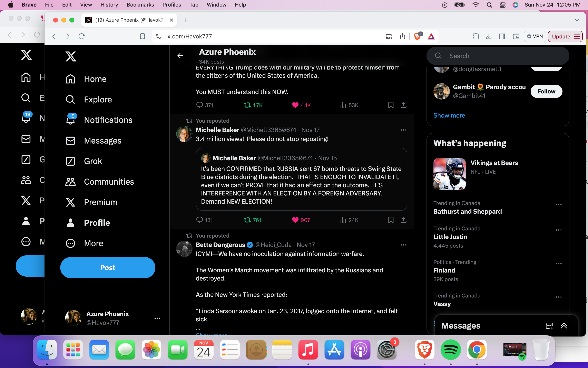
Task: Share Michelle Baker's post
Action: [403, 220]
